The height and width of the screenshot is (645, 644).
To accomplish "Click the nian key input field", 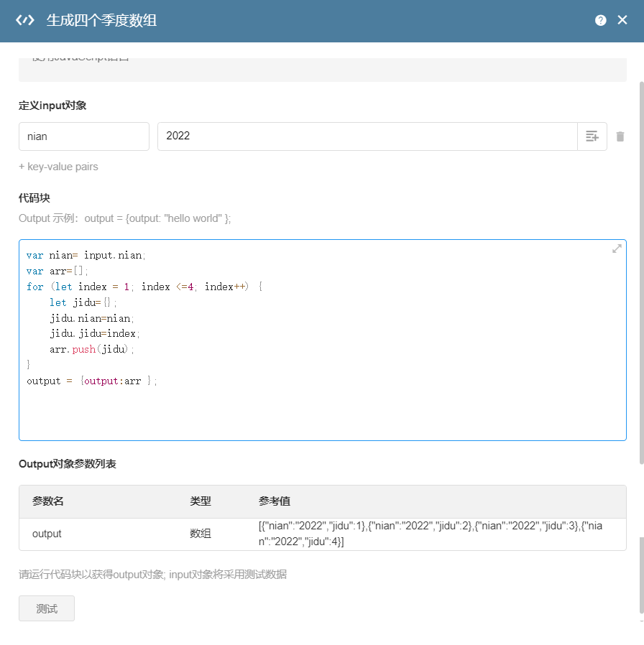I will 83,136.
